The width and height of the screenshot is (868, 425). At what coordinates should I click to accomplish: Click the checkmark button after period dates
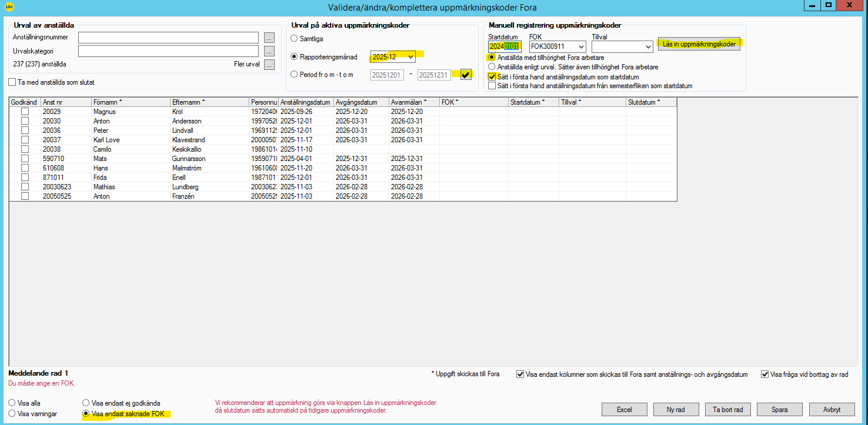pos(466,75)
